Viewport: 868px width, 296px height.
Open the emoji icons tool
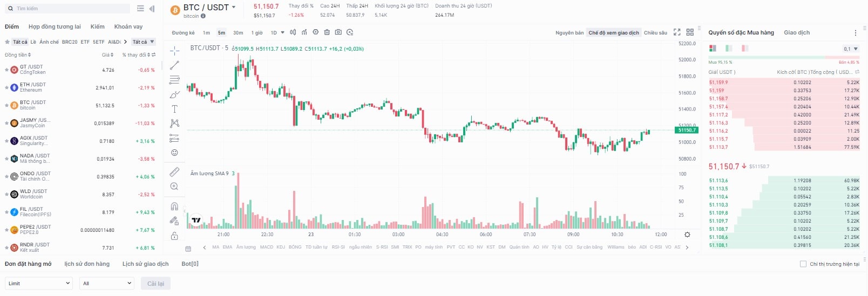(x=174, y=153)
